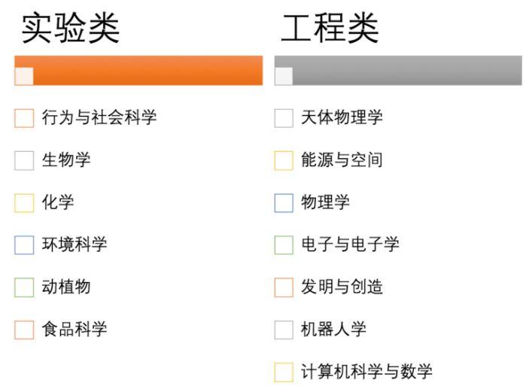This screenshot has width=532, height=392.
Task: Select the 机器人学 checkbox
Action: click(x=284, y=330)
